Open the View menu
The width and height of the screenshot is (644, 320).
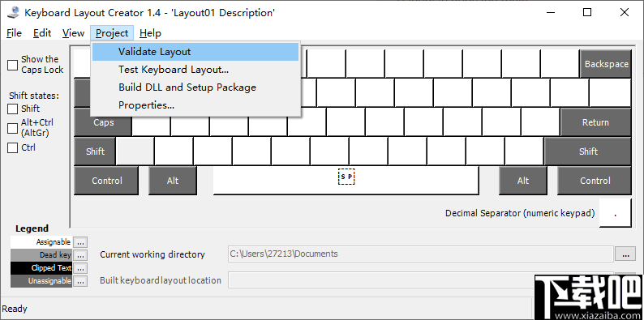(x=73, y=33)
